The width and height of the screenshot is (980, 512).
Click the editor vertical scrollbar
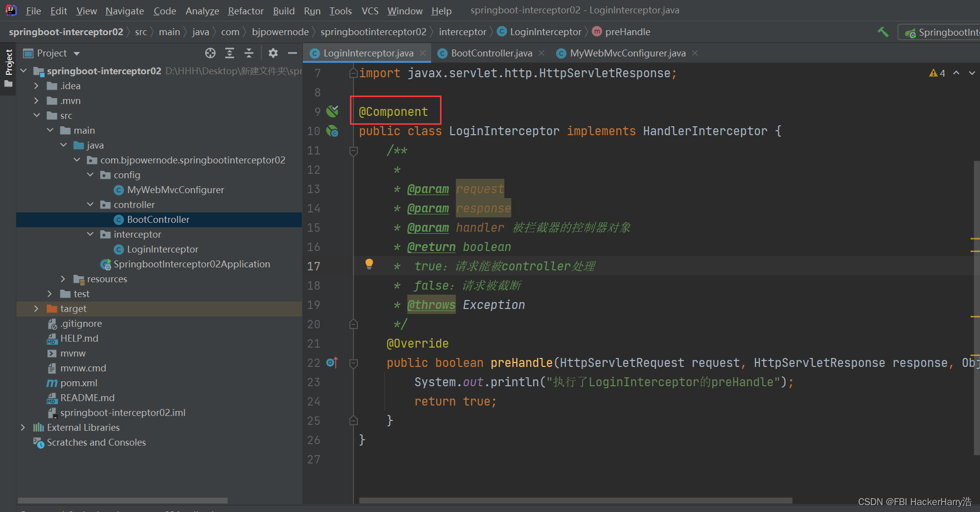(x=976, y=307)
